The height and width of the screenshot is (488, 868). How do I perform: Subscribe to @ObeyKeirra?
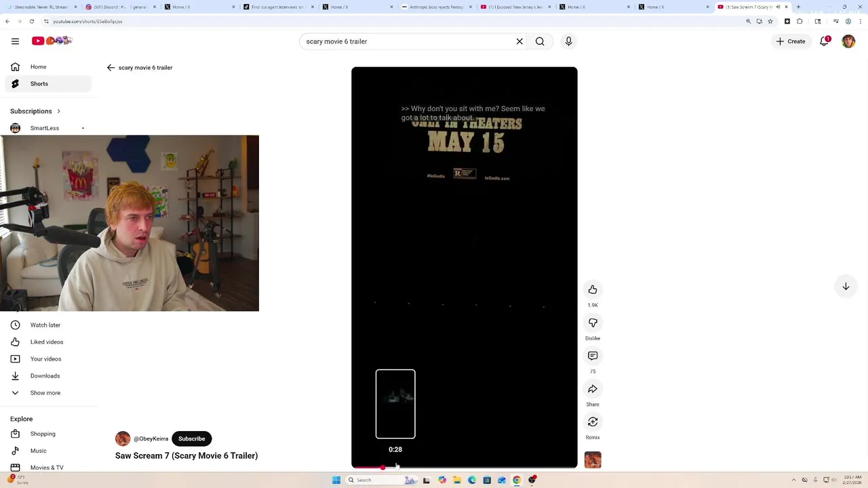point(191,439)
